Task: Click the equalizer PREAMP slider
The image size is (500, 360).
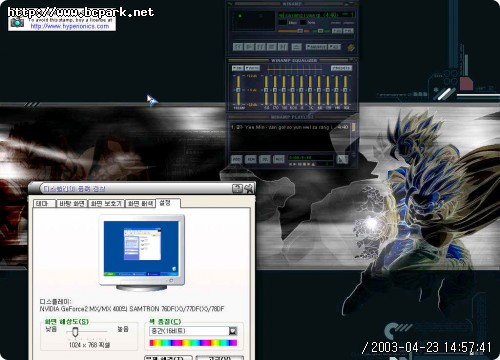Action: click(238, 90)
